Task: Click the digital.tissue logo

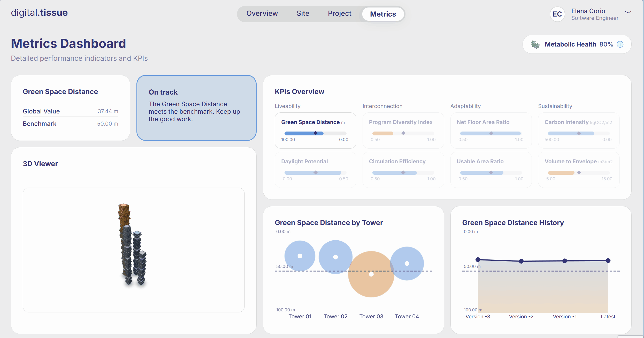Action: click(x=39, y=13)
